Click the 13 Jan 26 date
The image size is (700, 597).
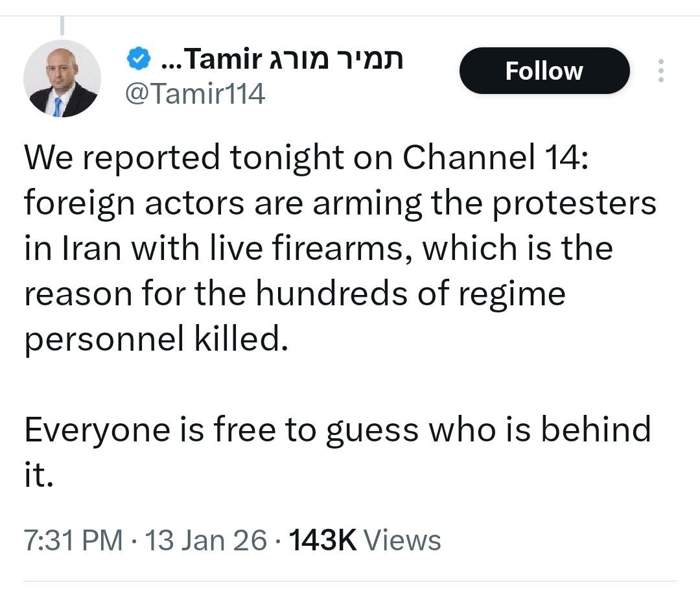205,540
